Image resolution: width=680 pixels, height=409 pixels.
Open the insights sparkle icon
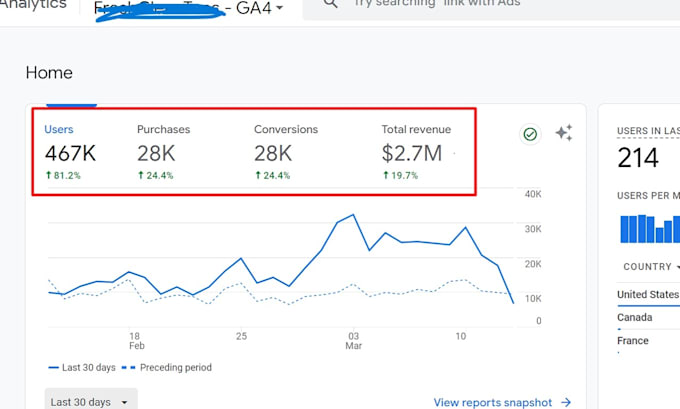coord(564,133)
